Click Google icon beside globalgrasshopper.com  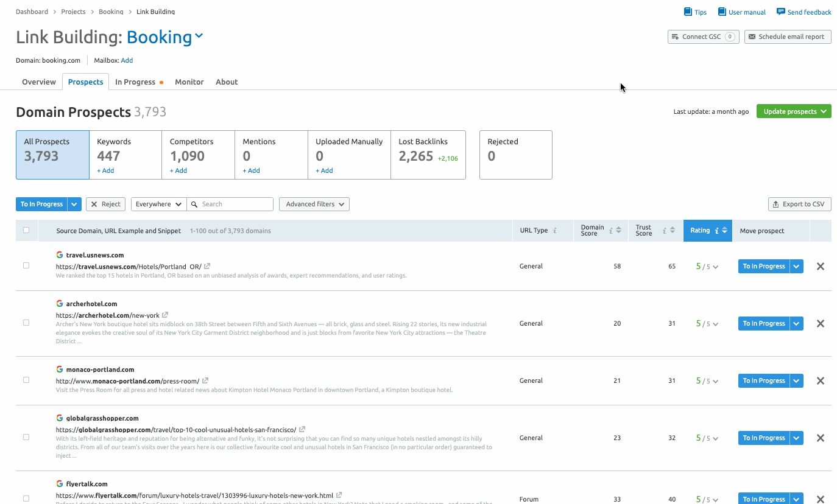[60, 418]
